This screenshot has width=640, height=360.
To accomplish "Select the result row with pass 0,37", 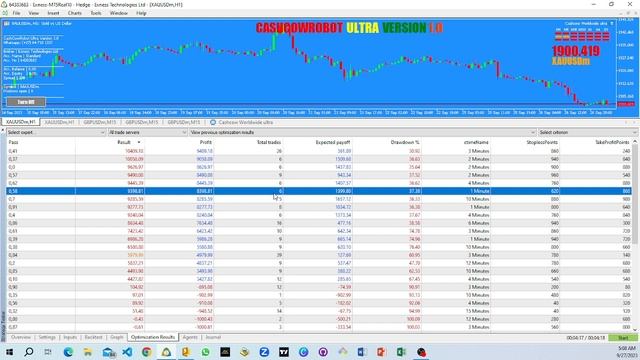I will (319, 159).
